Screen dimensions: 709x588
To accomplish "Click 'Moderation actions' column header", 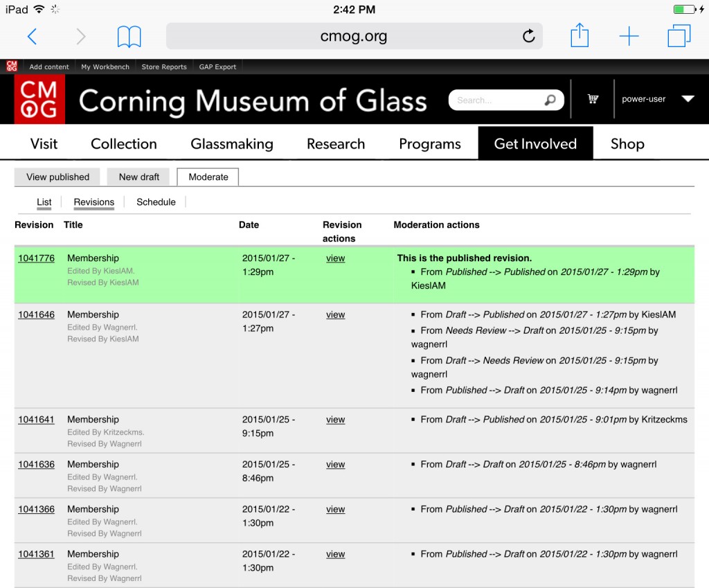I will click(436, 225).
